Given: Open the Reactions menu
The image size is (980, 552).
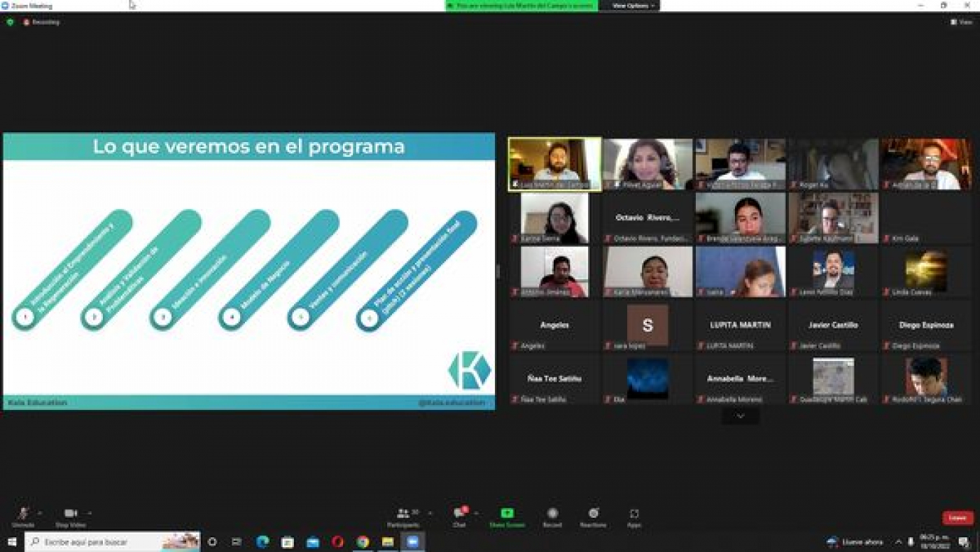Looking at the screenshot, I should pyautogui.click(x=594, y=516).
